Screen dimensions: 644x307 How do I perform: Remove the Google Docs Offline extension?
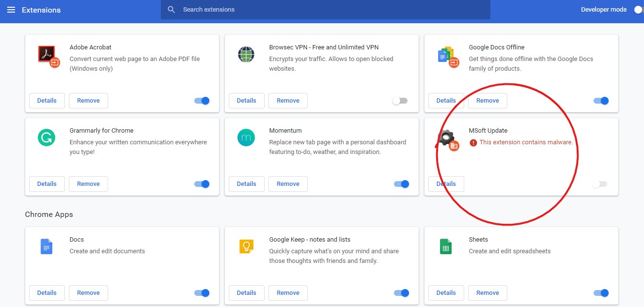point(487,101)
